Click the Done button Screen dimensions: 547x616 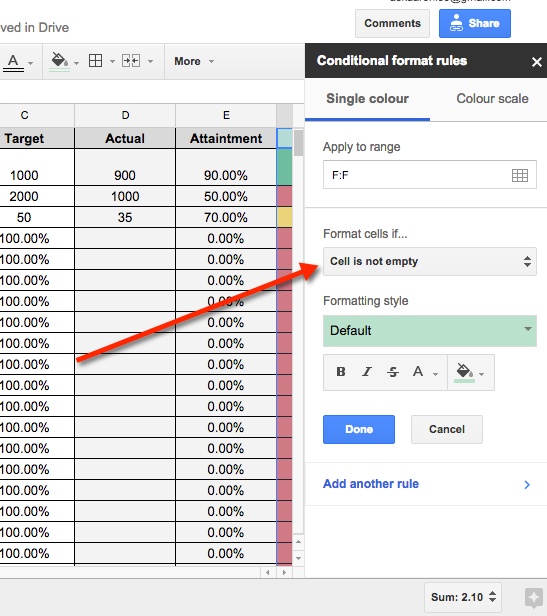(359, 429)
